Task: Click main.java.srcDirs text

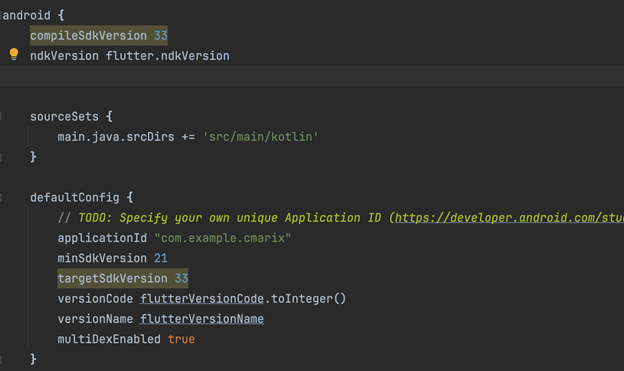Action: click(x=116, y=137)
